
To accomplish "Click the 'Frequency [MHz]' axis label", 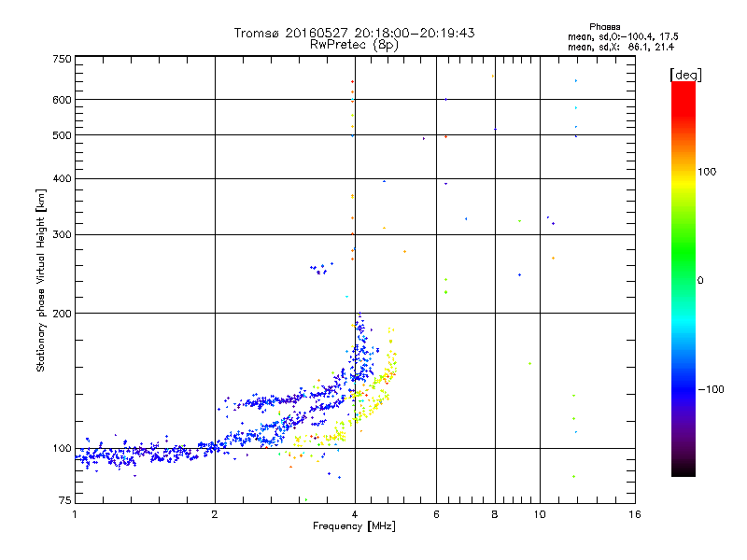I will point(354,526).
